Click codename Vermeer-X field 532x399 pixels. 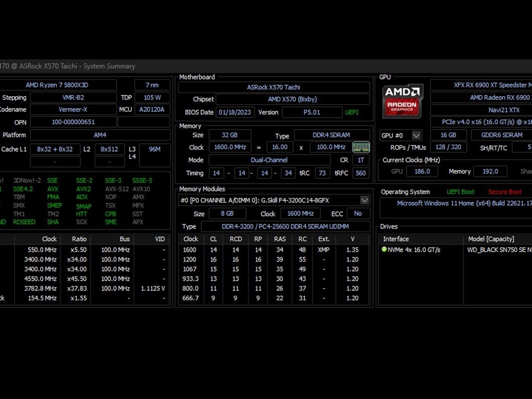[x=73, y=110]
